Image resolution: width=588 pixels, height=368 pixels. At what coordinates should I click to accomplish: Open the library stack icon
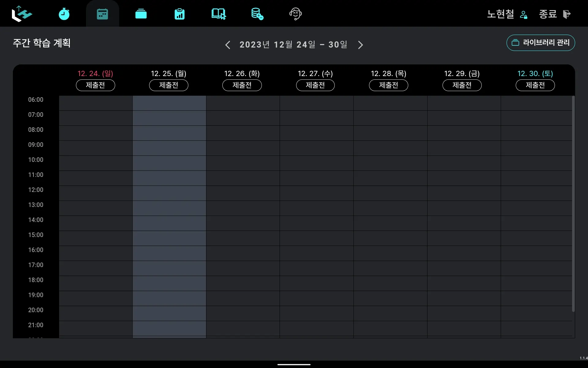click(x=141, y=14)
